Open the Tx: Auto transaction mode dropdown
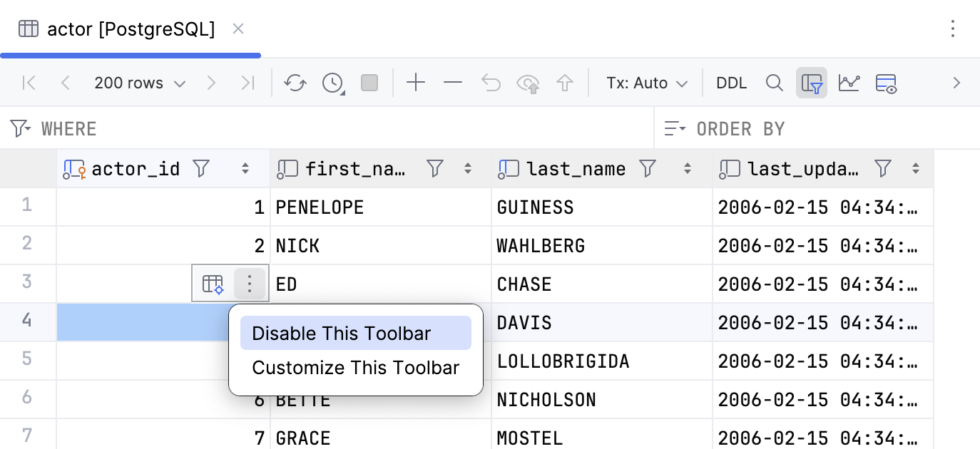980x449 pixels. click(x=645, y=83)
